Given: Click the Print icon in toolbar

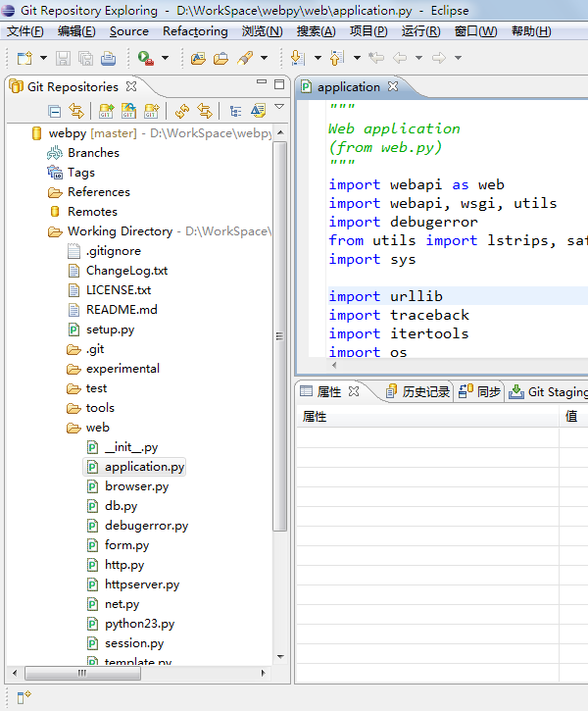Looking at the screenshot, I should [x=108, y=58].
